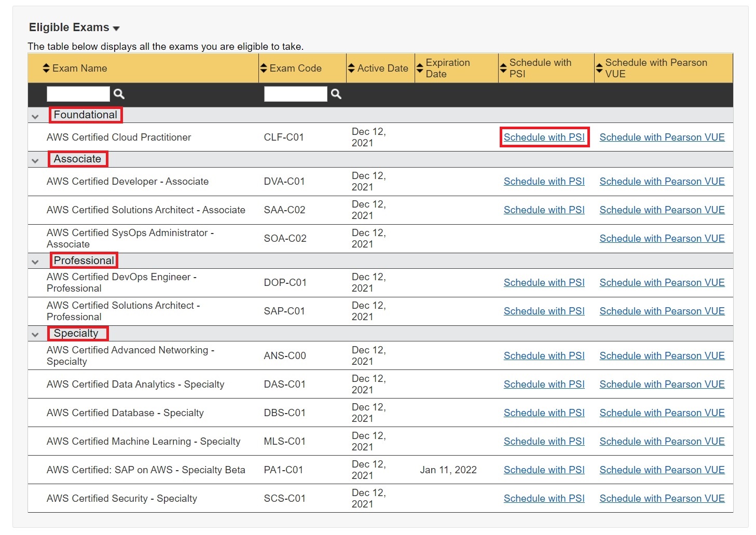Select Schedule with Pearson VUE header text

[656, 68]
